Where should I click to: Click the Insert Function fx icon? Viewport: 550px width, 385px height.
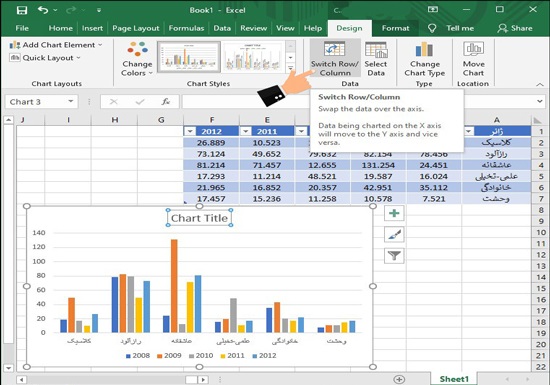[166, 102]
